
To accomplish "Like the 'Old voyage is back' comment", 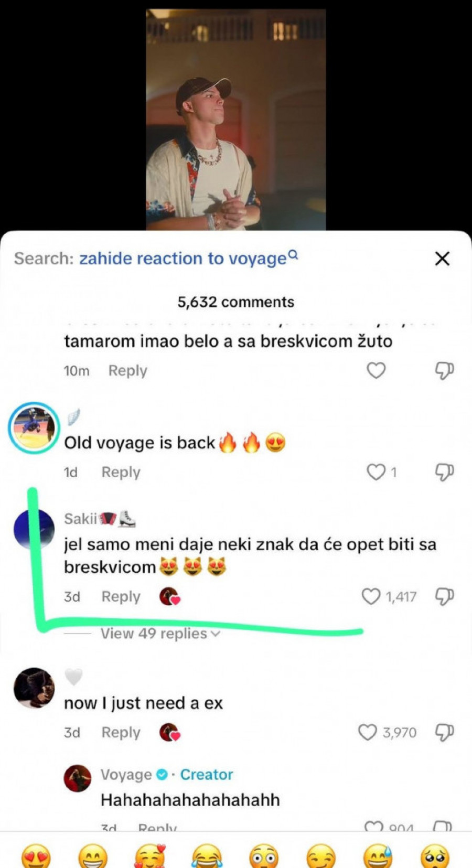I will 376,472.
